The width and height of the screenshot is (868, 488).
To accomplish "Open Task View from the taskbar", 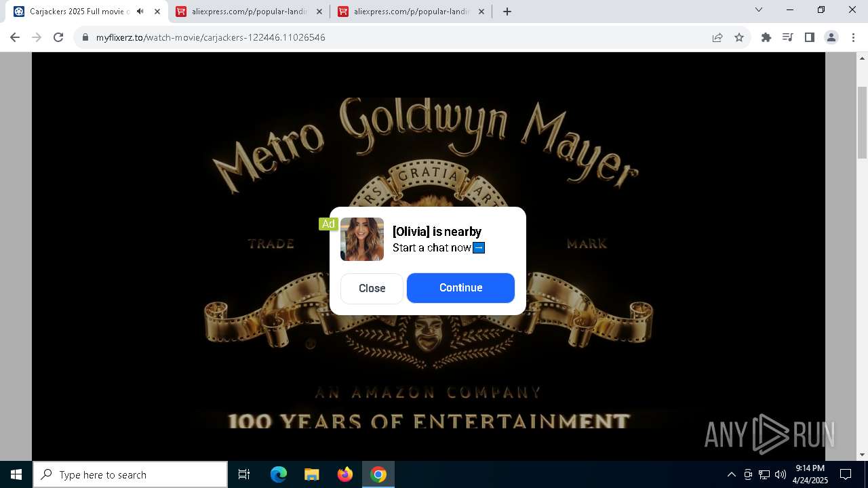I will pyautogui.click(x=244, y=474).
